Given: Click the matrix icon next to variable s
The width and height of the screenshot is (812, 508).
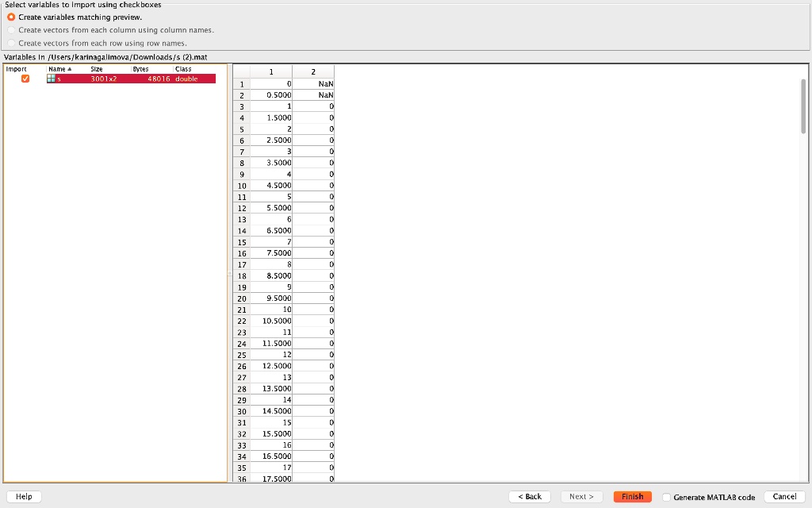Looking at the screenshot, I should pyautogui.click(x=52, y=79).
